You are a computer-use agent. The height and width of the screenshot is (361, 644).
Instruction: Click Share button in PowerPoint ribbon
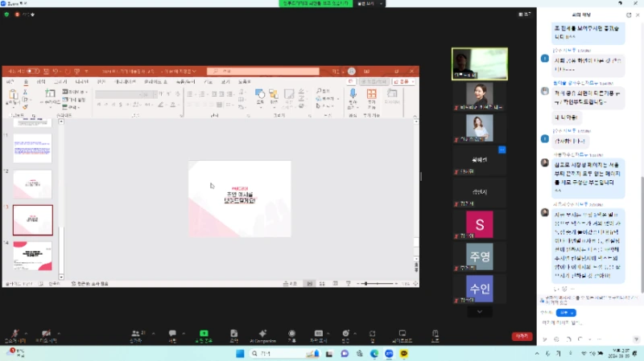(403, 82)
